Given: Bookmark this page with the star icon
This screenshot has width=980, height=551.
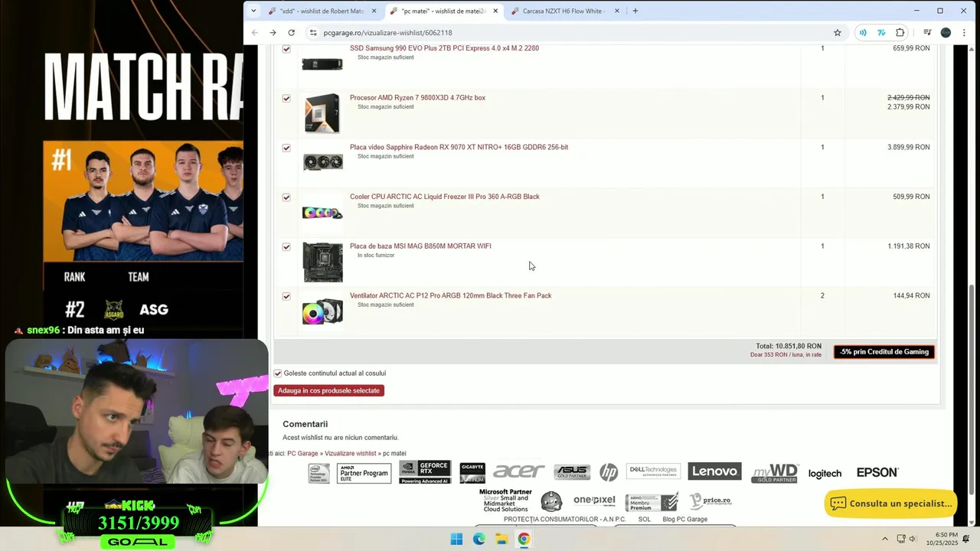Looking at the screenshot, I should pyautogui.click(x=838, y=33).
